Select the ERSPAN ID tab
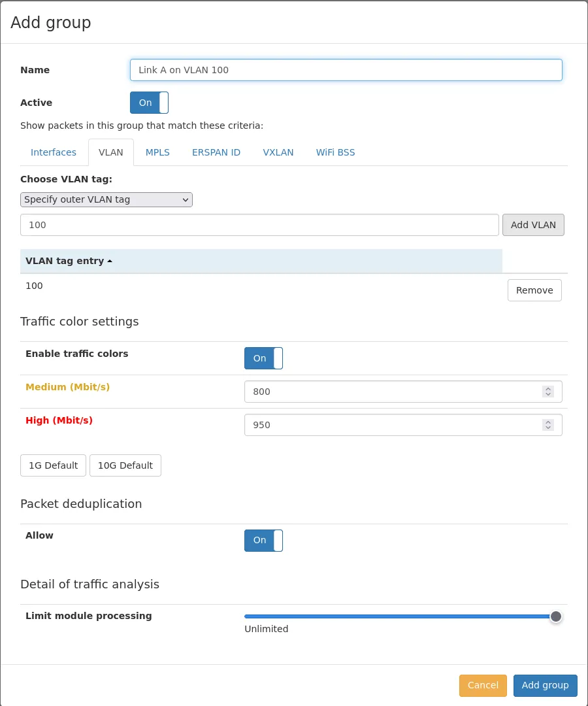 [x=216, y=152]
